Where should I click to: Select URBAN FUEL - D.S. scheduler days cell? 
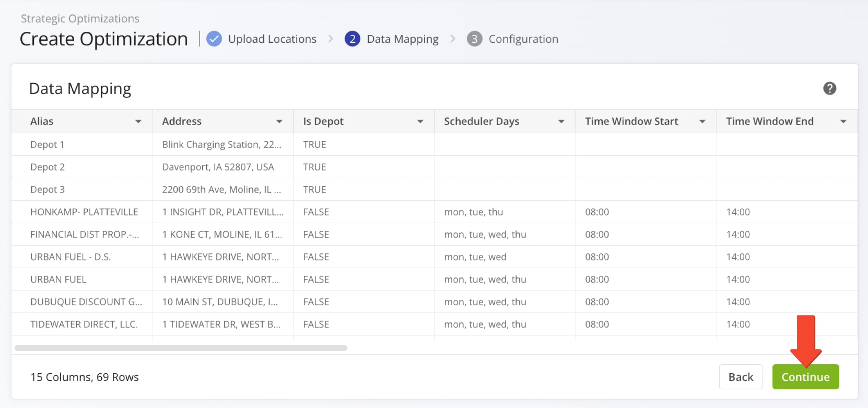(x=475, y=257)
